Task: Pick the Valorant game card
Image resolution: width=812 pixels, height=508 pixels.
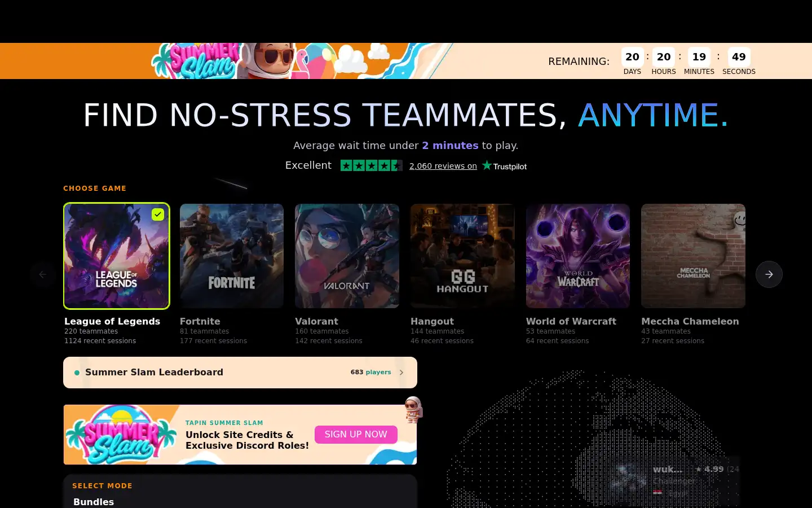Action: click(347, 256)
